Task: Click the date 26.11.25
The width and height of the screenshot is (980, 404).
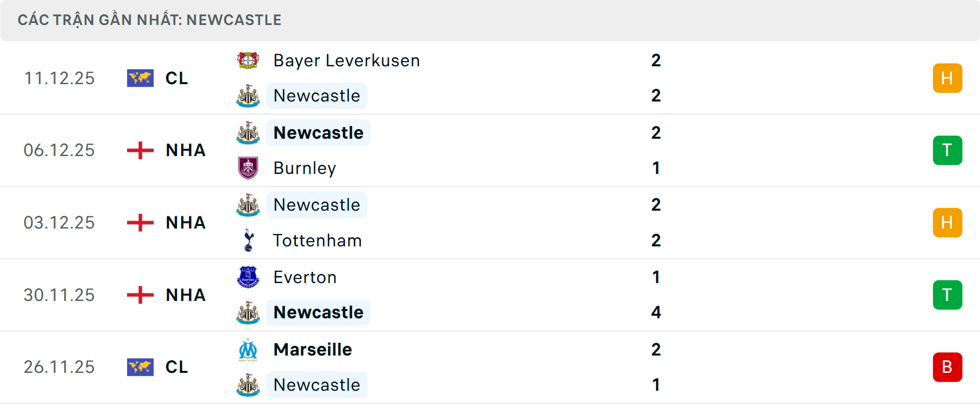Action: tap(59, 367)
